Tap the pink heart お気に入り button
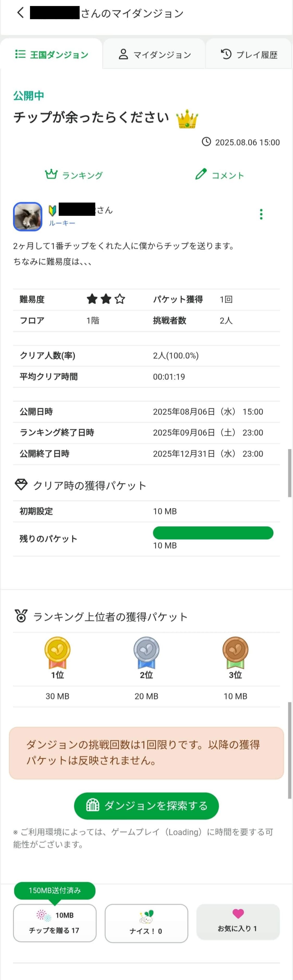 click(x=238, y=921)
